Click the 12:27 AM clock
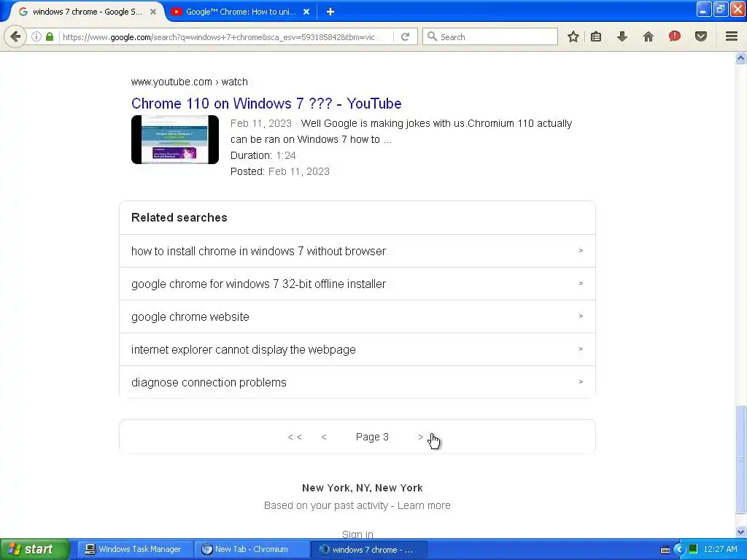747x560 pixels. [x=720, y=549]
